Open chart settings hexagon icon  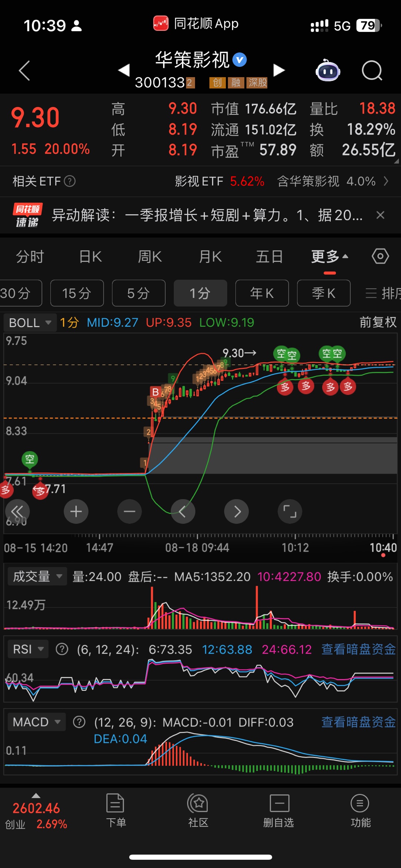[380, 256]
